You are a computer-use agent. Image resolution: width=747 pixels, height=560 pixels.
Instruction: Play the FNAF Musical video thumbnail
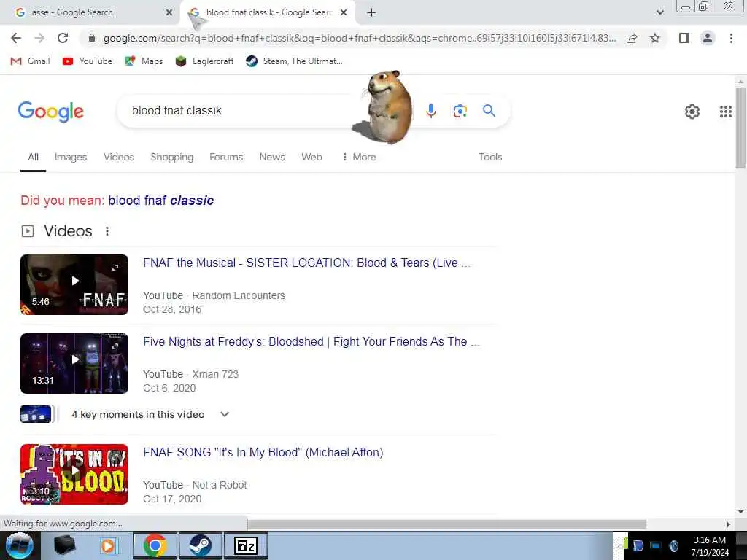(74, 285)
